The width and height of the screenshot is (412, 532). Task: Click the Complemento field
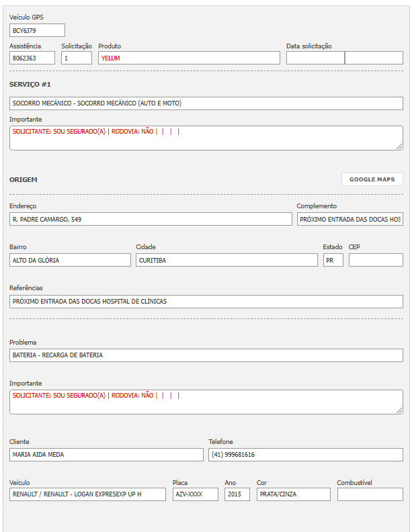[x=349, y=219]
